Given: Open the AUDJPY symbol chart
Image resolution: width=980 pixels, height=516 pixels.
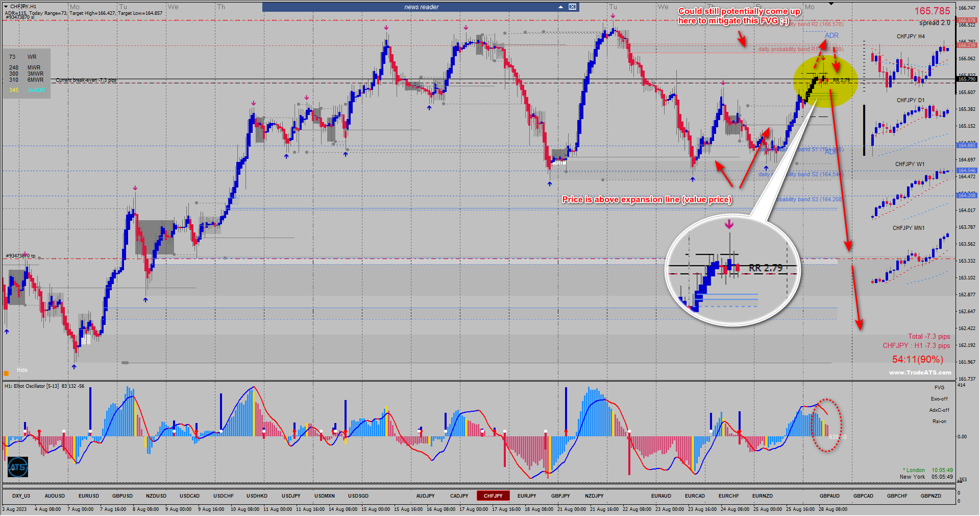Looking at the screenshot, I should pos(426,496).
